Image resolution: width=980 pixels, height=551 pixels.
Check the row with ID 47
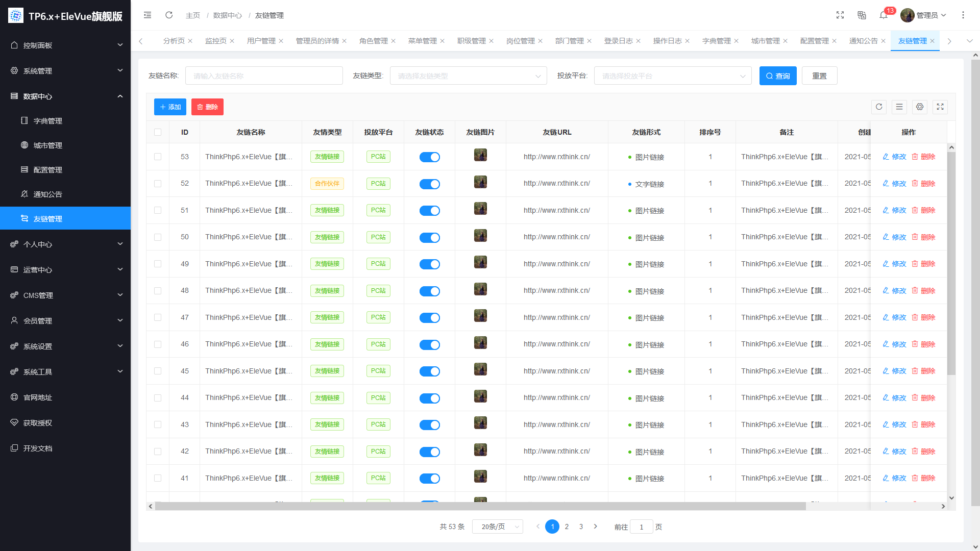click(x=158, y=317)
